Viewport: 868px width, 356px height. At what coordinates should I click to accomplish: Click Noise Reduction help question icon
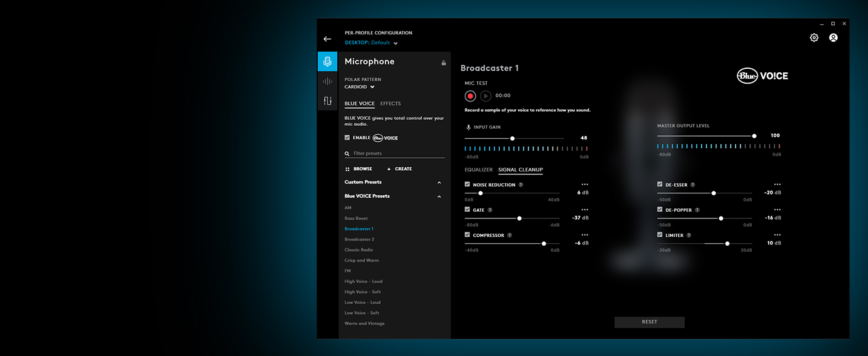[x=521, y=185]
